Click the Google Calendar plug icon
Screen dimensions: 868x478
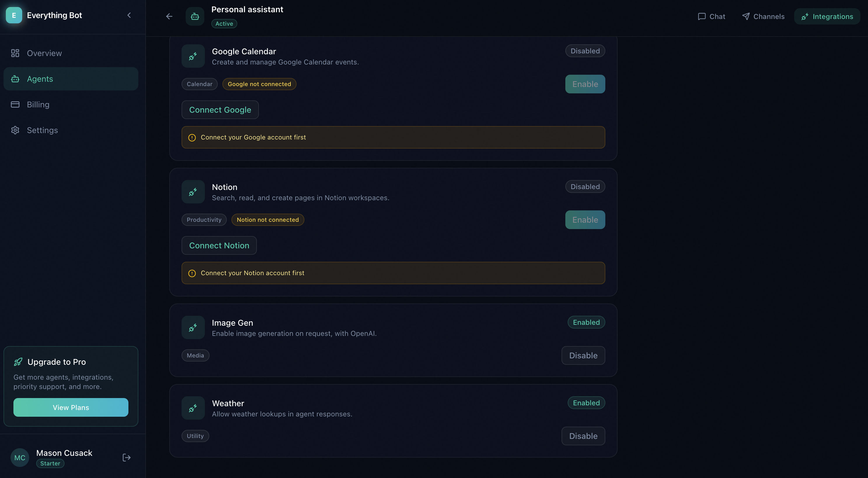click(193, 56)
